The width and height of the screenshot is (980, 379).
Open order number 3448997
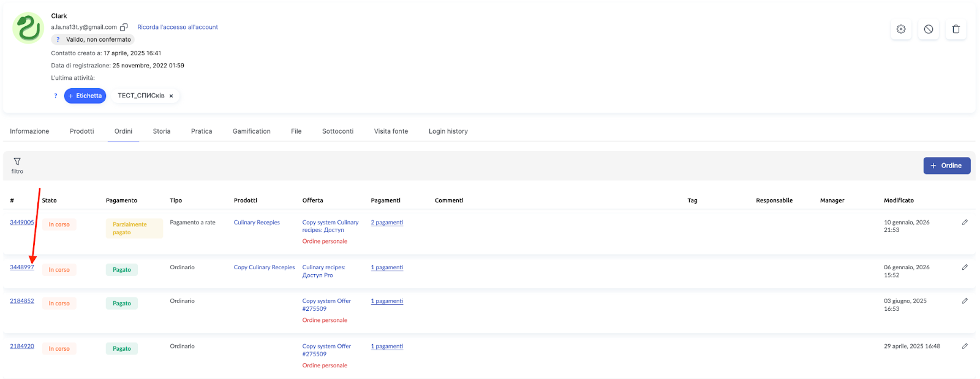pyautogui.click(x=22, y=267)
